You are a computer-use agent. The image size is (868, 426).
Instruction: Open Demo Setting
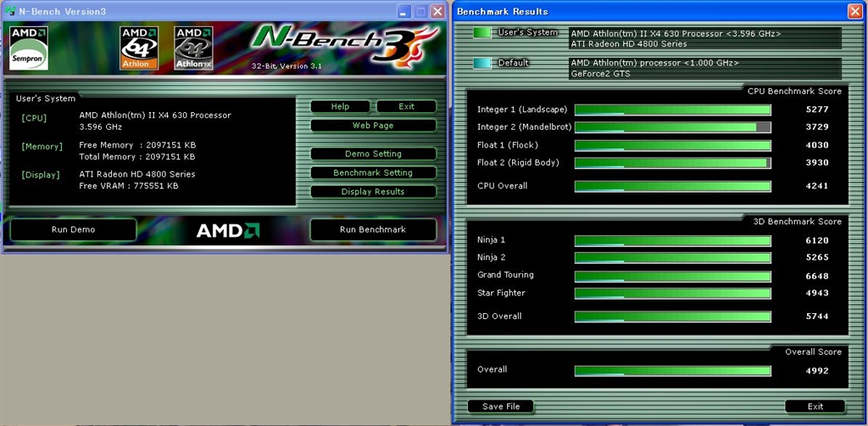(x=373, y=154)
